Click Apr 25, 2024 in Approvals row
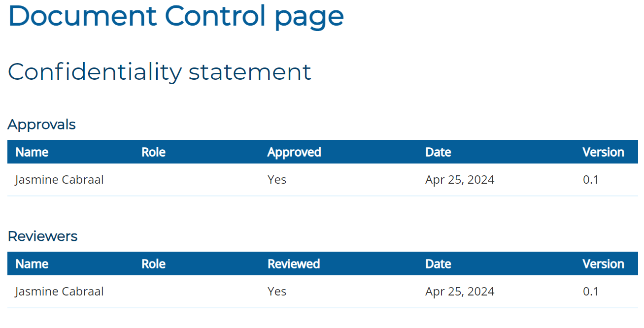The height and width of the screenshot is (328, 644). (460, 180)
